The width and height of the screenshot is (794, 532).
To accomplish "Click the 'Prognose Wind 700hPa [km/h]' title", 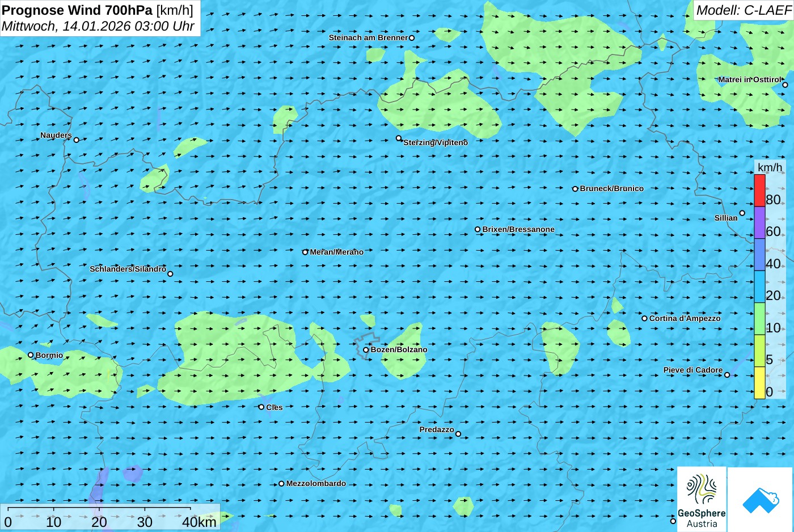I will [98, 10].
